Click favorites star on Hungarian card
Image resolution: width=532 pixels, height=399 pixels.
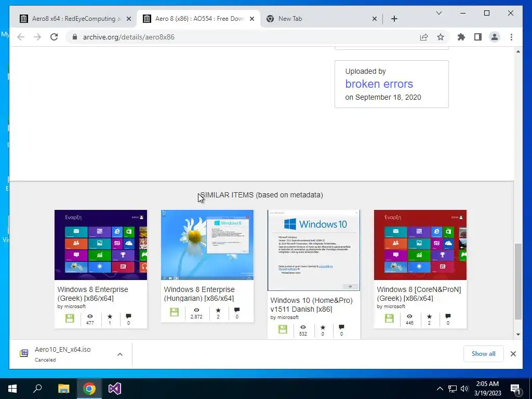pos(218,310)
